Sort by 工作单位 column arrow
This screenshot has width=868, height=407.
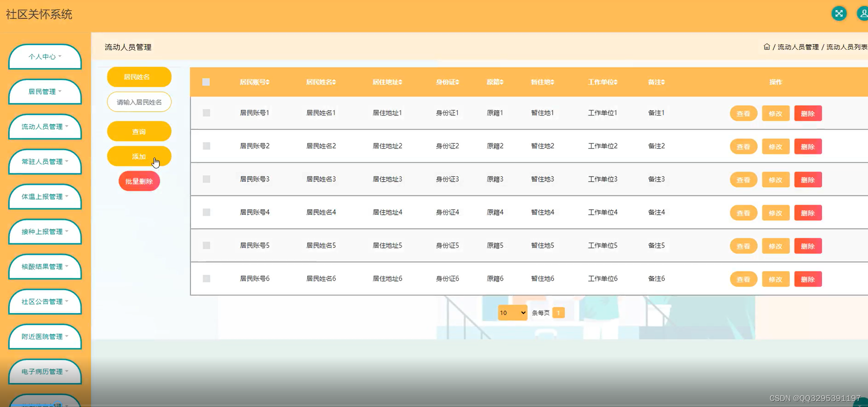click(x=615, y=82)
